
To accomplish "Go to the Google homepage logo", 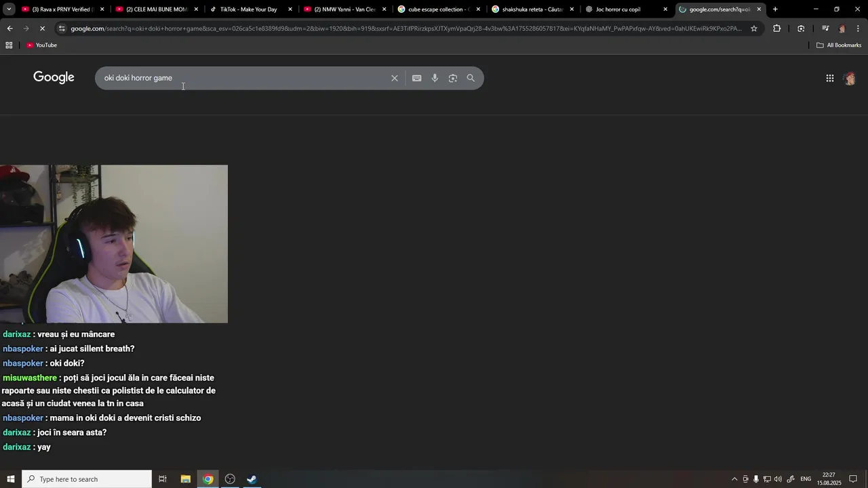I will [54, 77].
